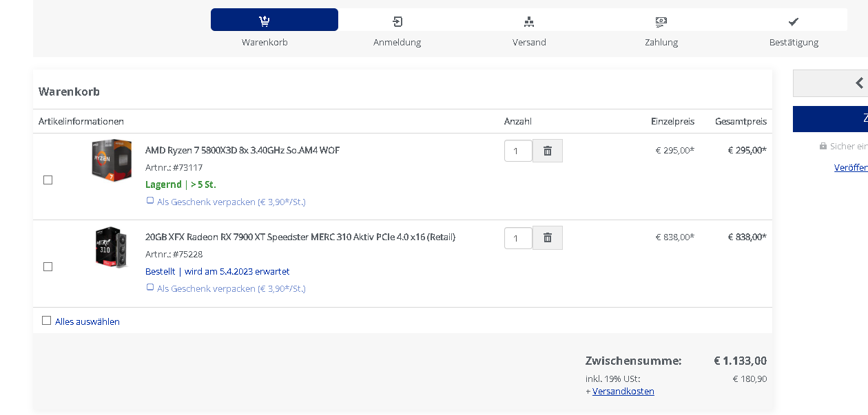The image size is (868, 415).
Task: Go to the Zahlung step label
Action: coord(661,42)
